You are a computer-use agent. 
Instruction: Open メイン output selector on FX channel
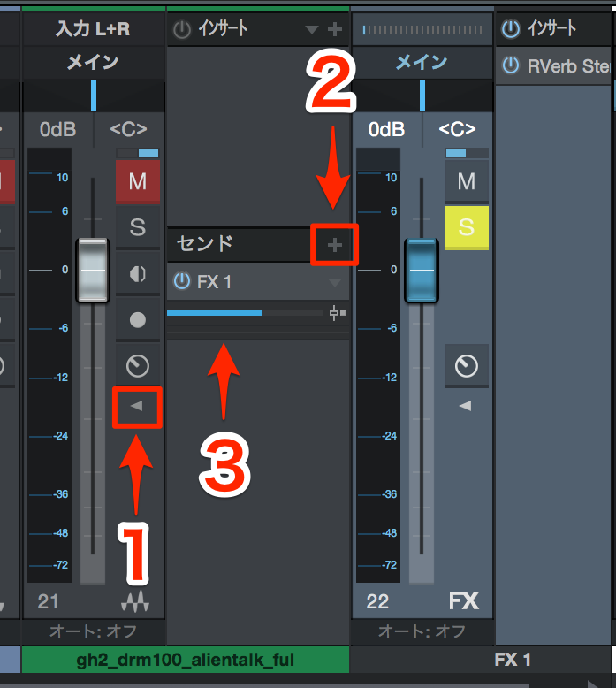[422, 62]
